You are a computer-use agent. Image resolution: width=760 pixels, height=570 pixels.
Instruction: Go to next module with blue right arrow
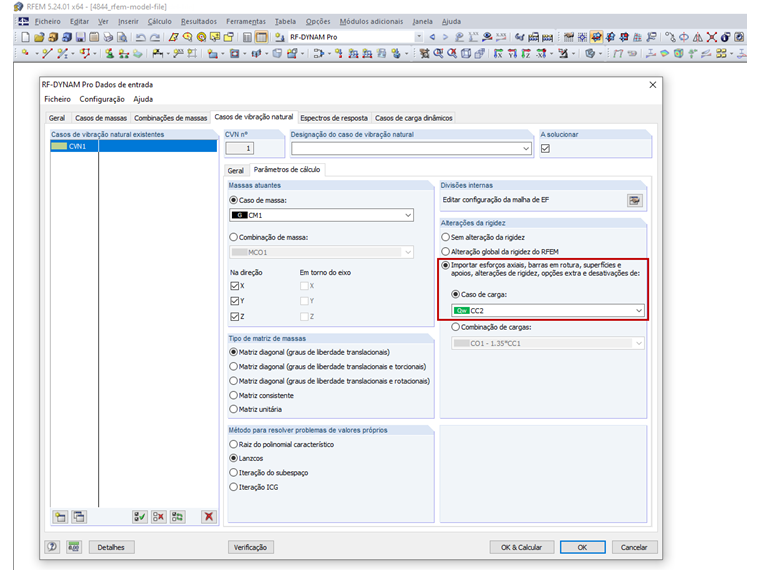(x=445, y=37)
